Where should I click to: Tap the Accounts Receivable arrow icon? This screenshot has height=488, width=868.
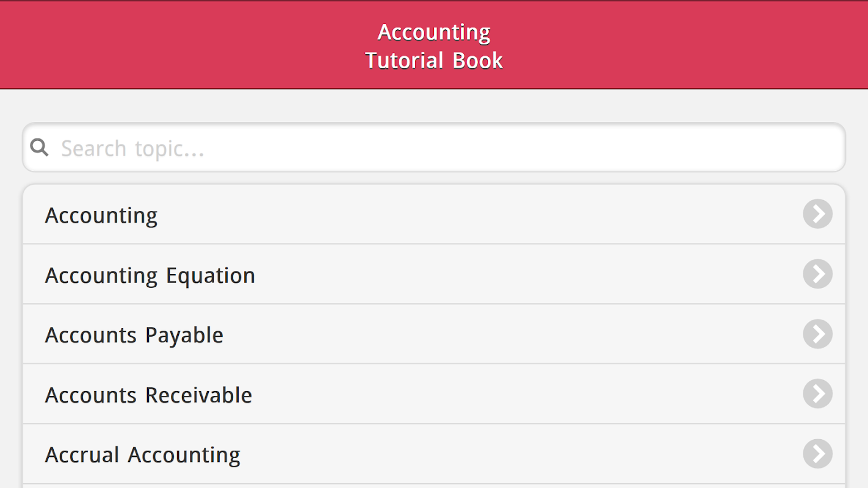click(817, 393)
